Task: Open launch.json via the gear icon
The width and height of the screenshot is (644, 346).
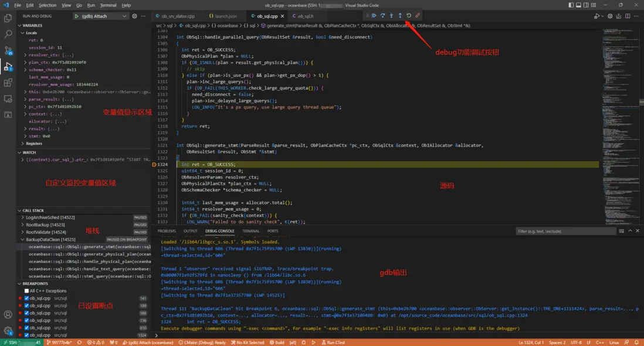Action: point(134,16)
